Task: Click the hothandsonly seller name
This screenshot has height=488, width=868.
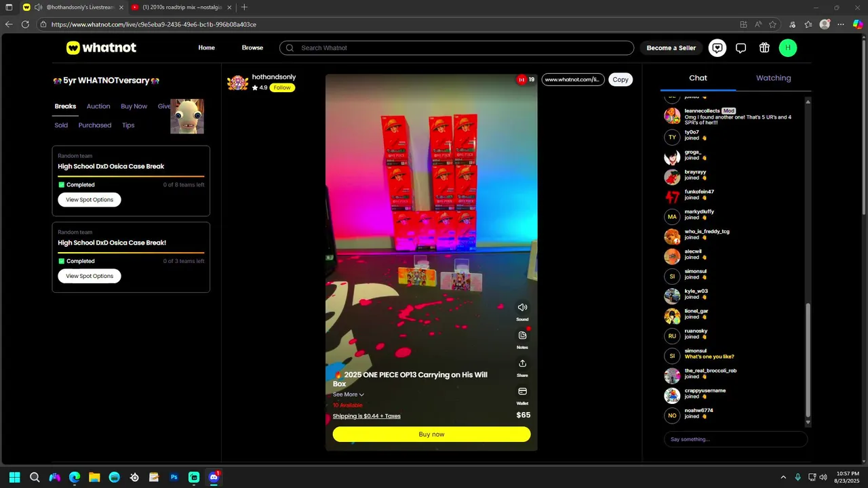Action: [x=274, y=77]
